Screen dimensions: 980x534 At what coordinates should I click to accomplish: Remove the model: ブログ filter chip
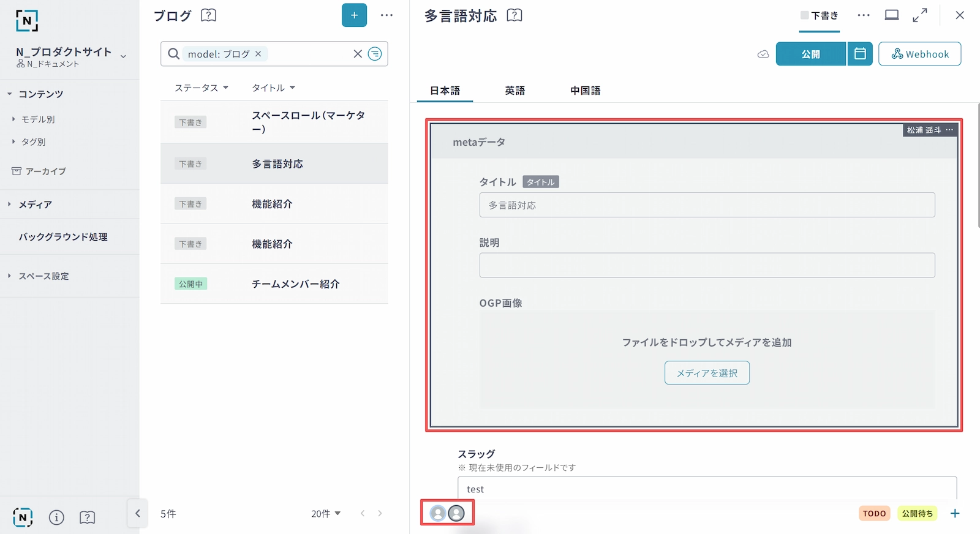click(x=258, y=54)
